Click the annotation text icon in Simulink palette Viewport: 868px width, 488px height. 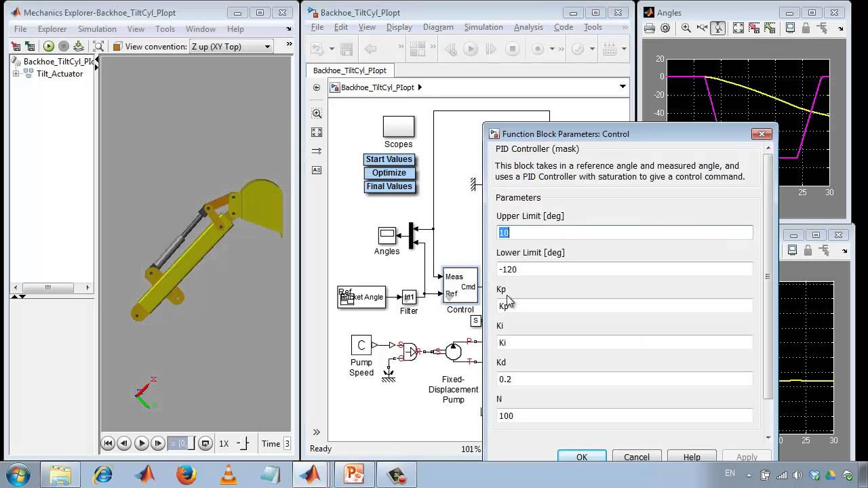tap(317, 170)
